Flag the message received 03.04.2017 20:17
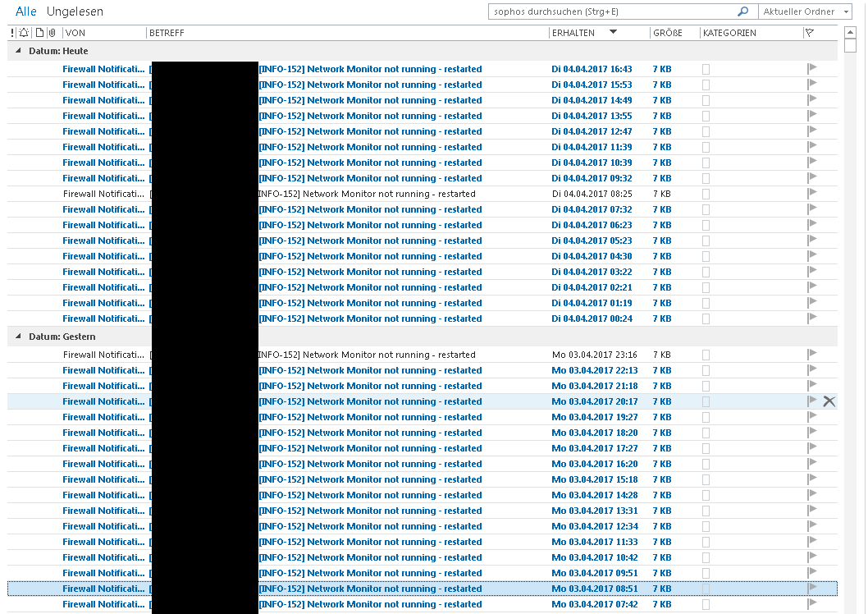 coord(812,401)
